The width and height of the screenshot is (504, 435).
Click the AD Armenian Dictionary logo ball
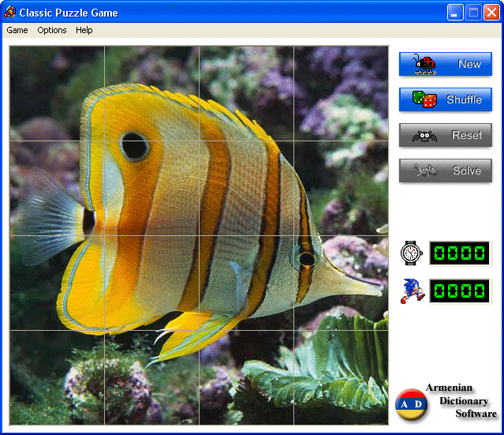pyautogui.click(x=411, y=404)
